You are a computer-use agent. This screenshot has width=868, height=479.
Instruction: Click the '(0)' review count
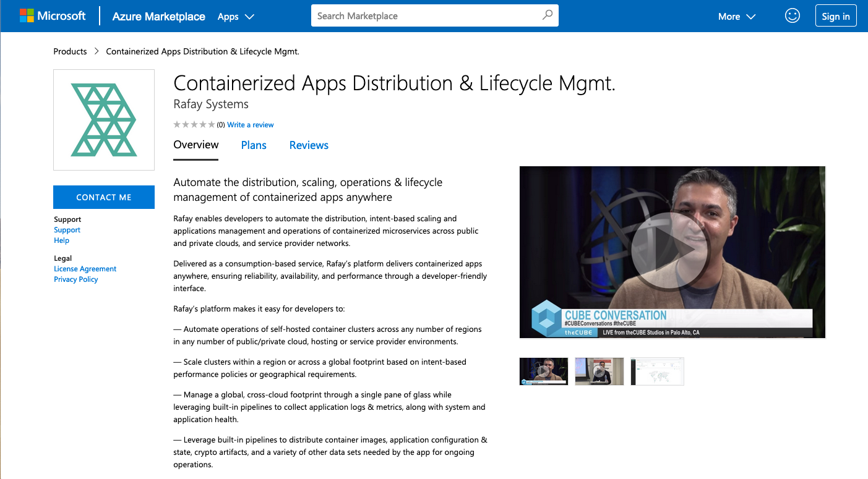click(x=221, y=125)
